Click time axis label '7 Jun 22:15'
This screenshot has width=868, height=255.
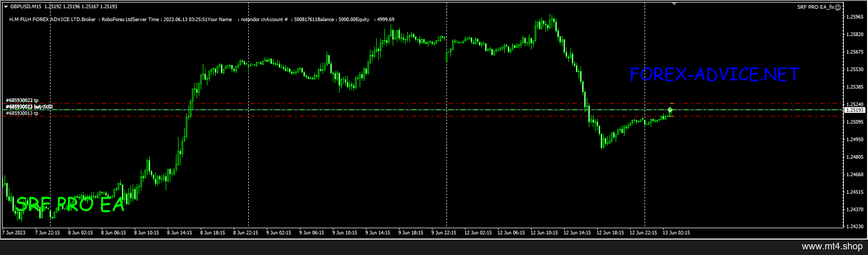pos(47,233)
